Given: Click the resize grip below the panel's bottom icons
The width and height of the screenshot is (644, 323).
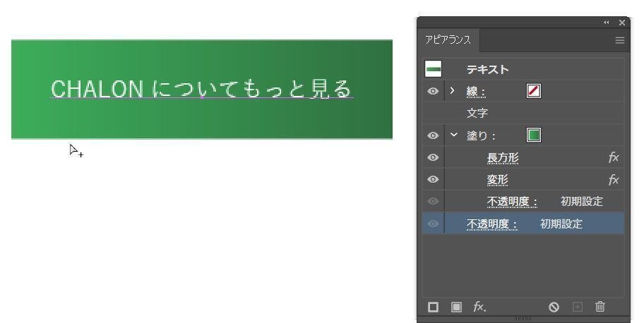Looking at the screenshot, I should pos(523,319).
